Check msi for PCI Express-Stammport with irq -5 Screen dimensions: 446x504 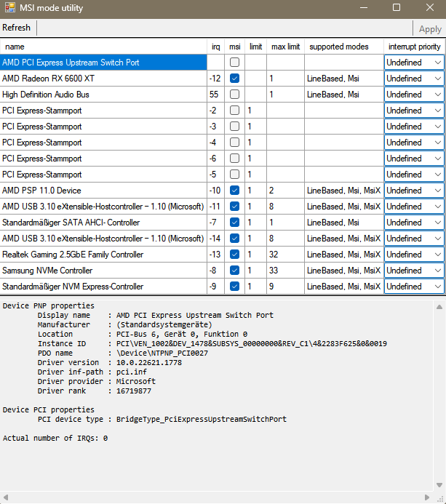(235, 175)
